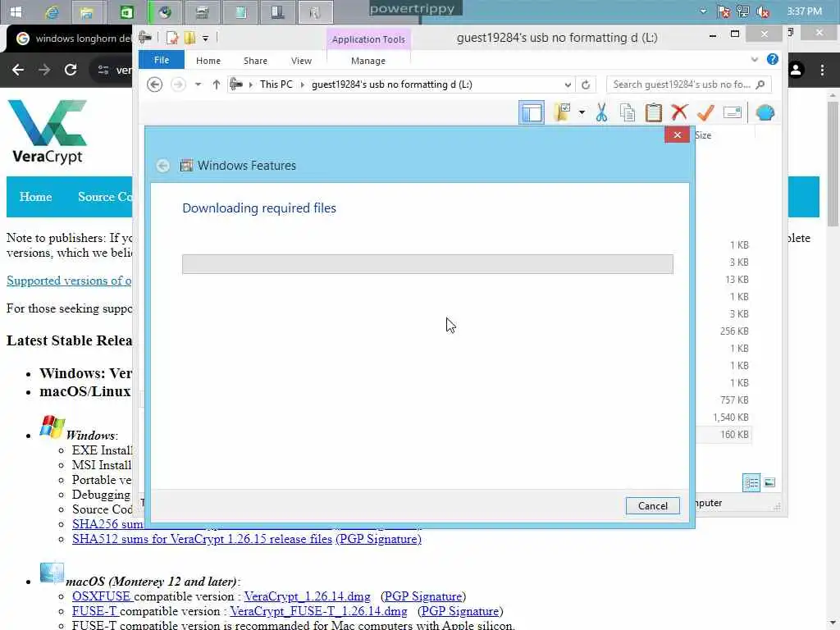This screenshot has width=840, height=630.
Task: Click the quick access properties icon
Action: (172, 38)
